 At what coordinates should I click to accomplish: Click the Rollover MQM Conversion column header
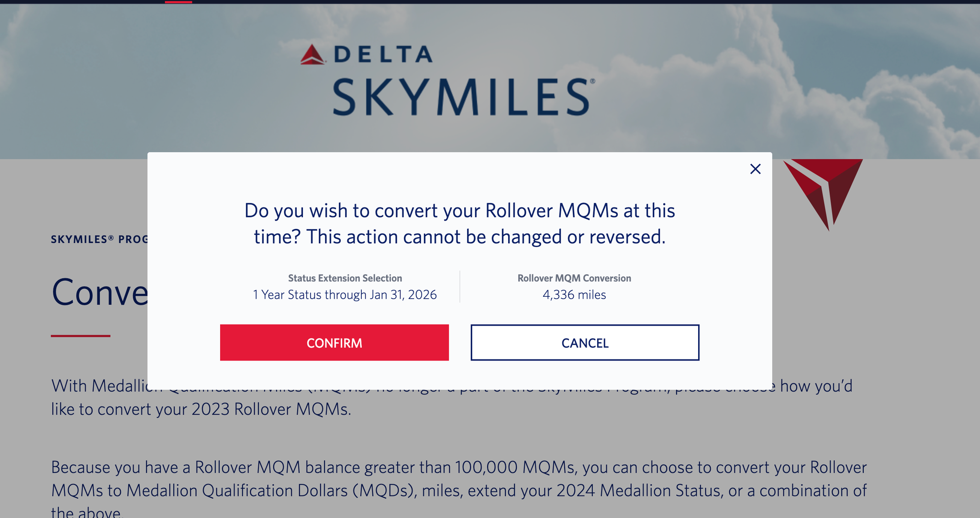click(574, 278)
